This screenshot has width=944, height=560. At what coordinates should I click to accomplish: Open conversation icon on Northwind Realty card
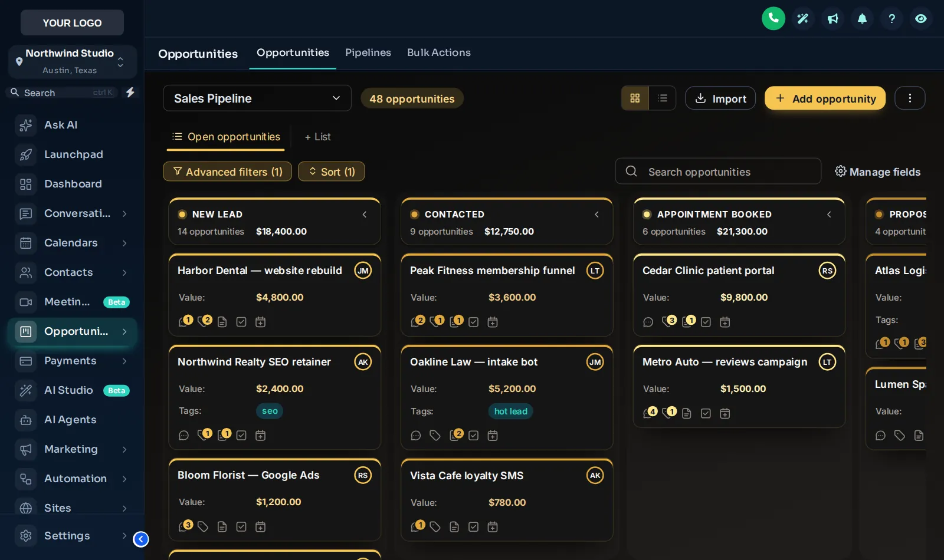183,436
